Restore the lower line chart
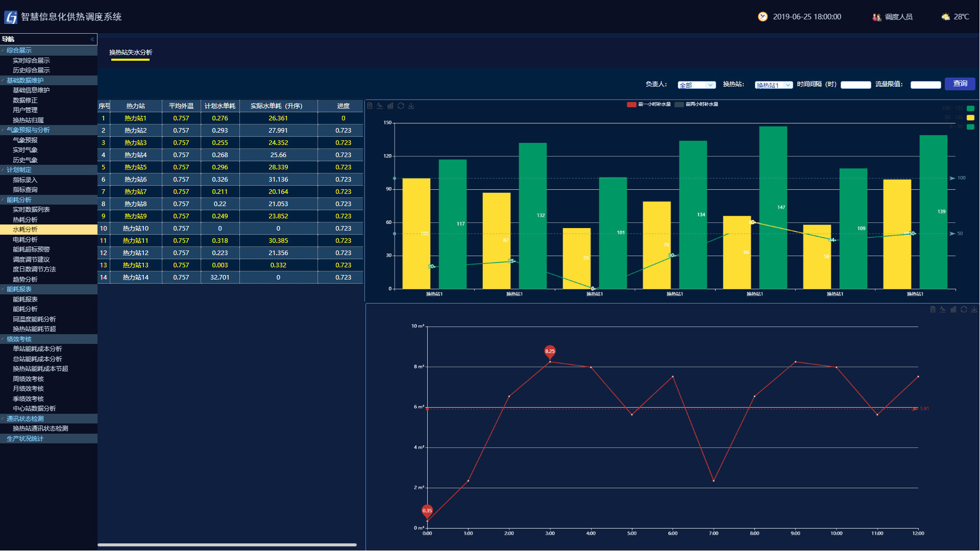980x551 pixels. [964, 310]
